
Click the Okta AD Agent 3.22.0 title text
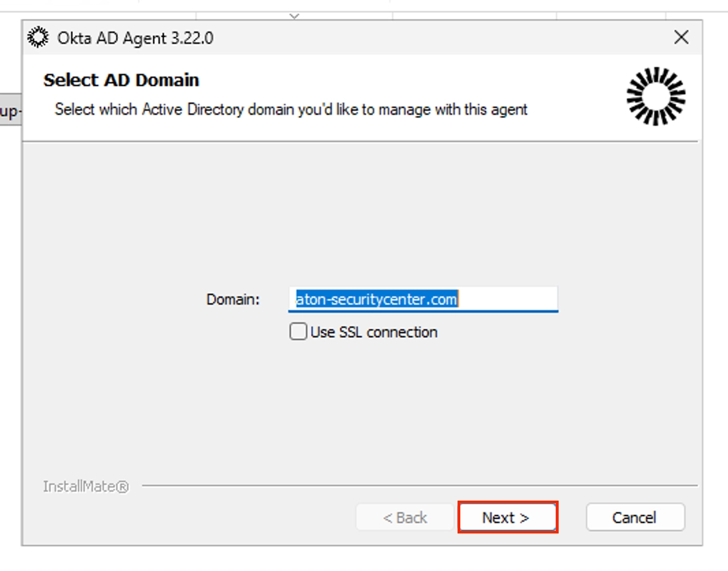136,38
